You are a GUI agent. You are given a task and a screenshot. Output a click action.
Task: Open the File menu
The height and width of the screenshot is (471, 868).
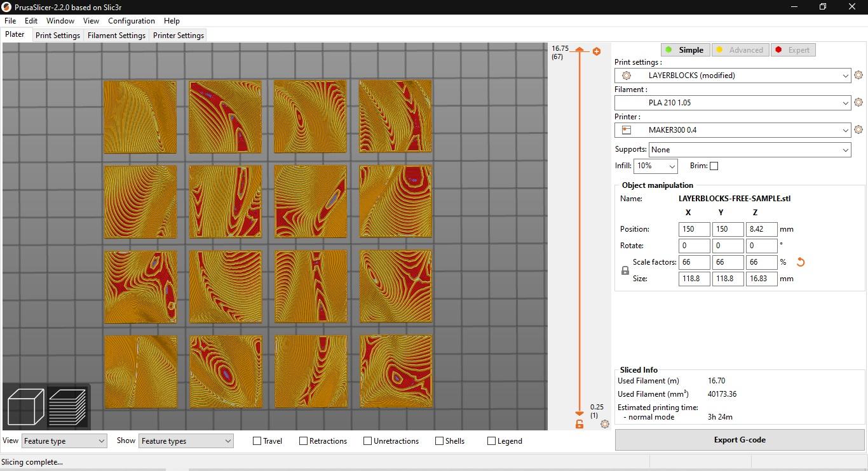pyautogui.click(x=10, y=21)
